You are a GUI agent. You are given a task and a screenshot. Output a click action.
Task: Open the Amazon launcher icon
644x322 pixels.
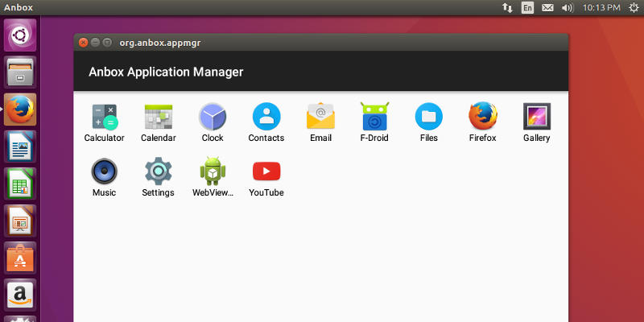pos(20,295)
